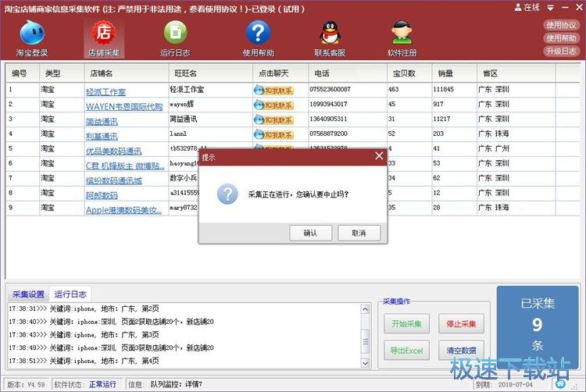This screenshot has width=586, height=392.
Task: Open the 优品美数码通讯 shop link
Action: pos(113,151)
